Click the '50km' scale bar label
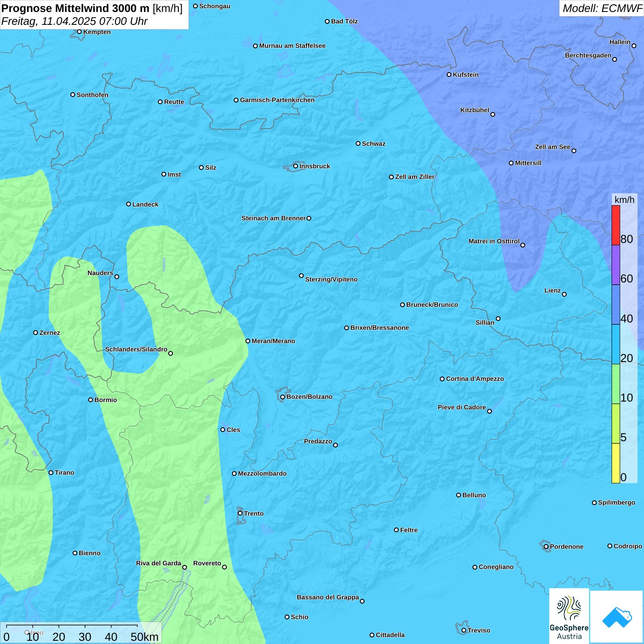Image resolution: width=644 pixels, height=644 pixels. click(144, 637)
